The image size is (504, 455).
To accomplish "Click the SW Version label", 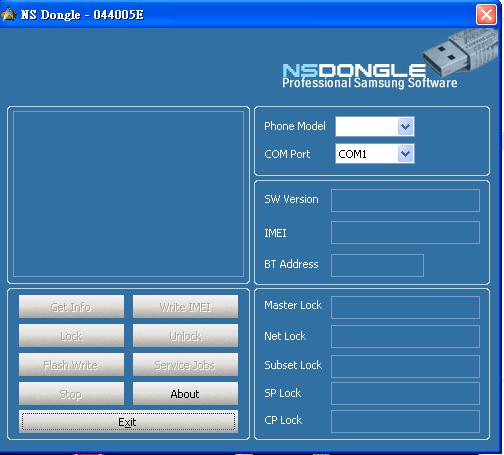I will click(x=291, y=199).
